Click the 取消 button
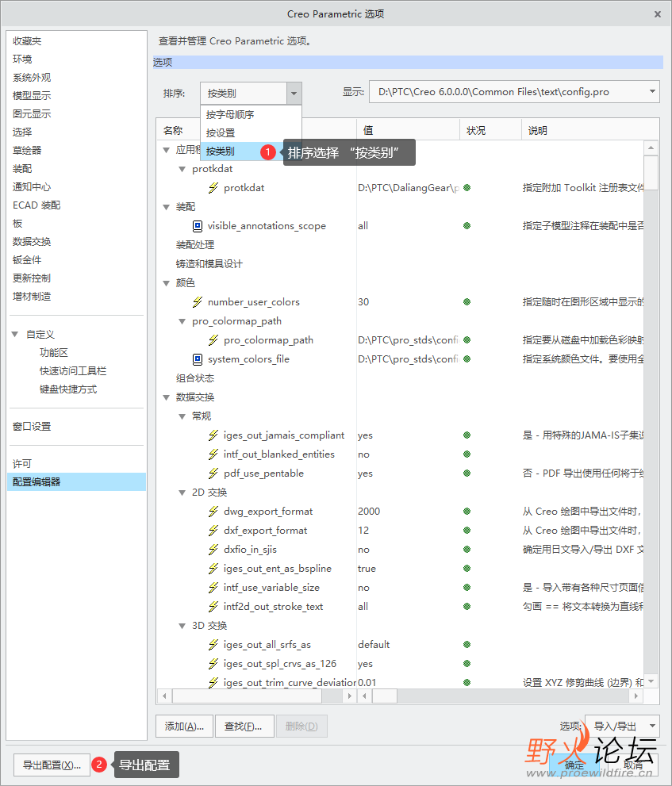This screenshot has width=672, height=786. pyautogui.click(x=633, y=765)
